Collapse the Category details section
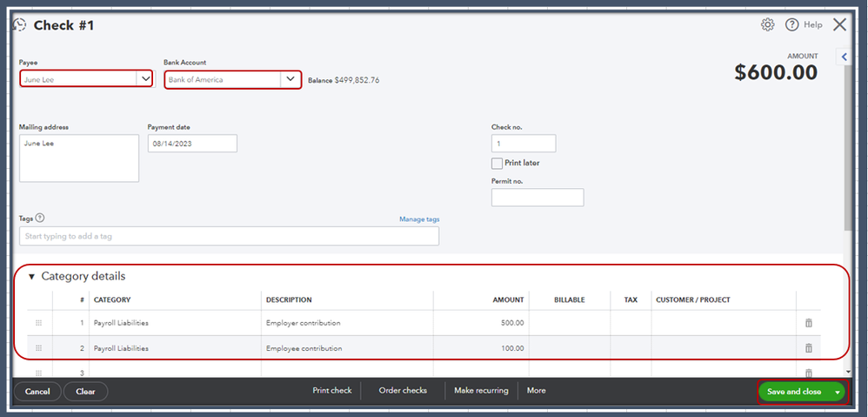Screen dimensions: 868x417 point(31,276)
